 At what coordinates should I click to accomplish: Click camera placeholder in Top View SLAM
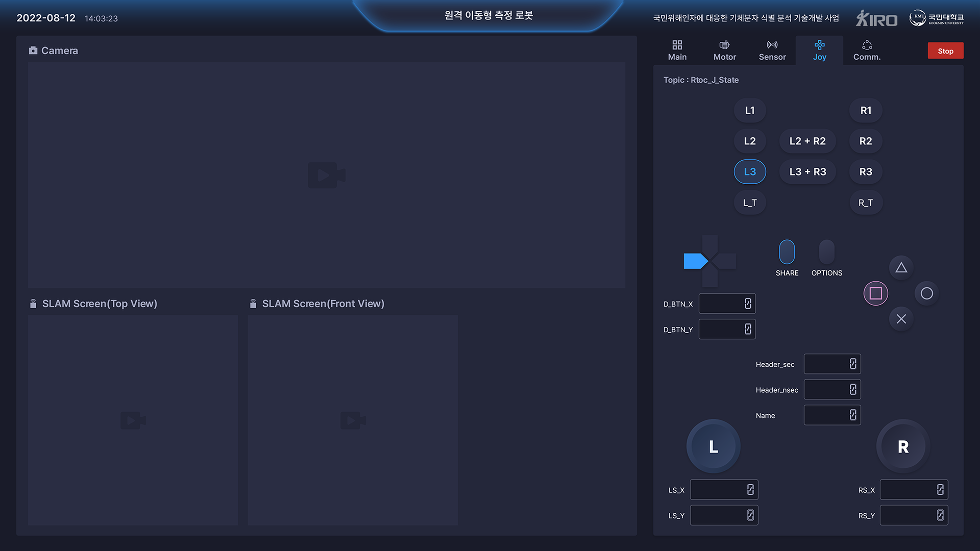(133, 420)
